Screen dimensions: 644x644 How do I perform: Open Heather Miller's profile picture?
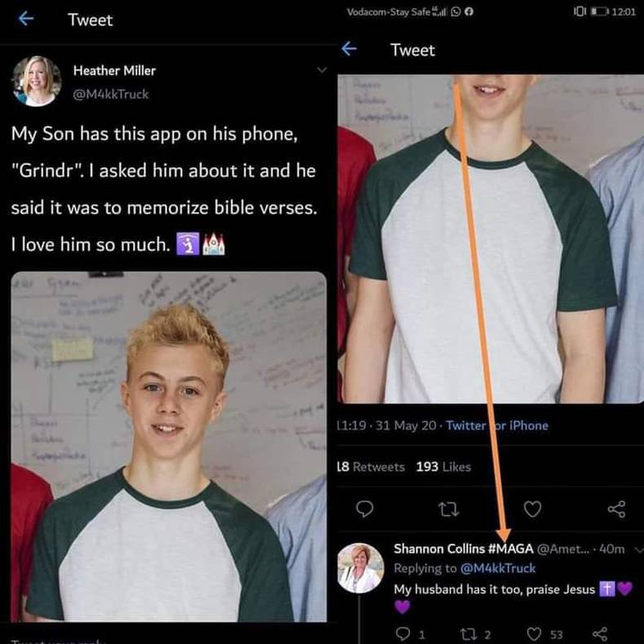tap(37, 81)
